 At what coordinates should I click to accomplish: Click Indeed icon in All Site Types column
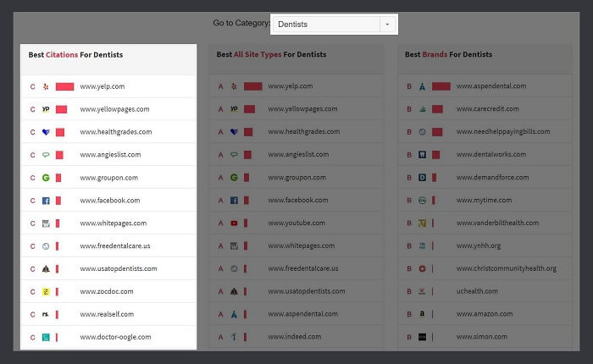click(234, 337)
